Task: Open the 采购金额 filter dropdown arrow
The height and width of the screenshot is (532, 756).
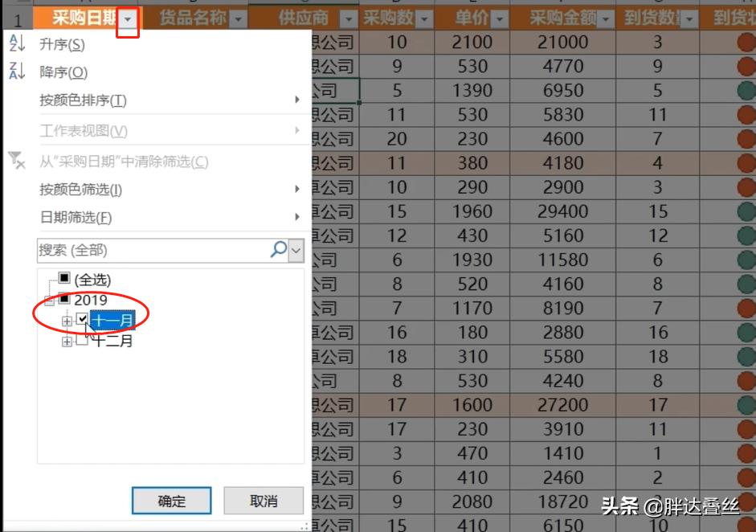Action: (x=606, y=20)
